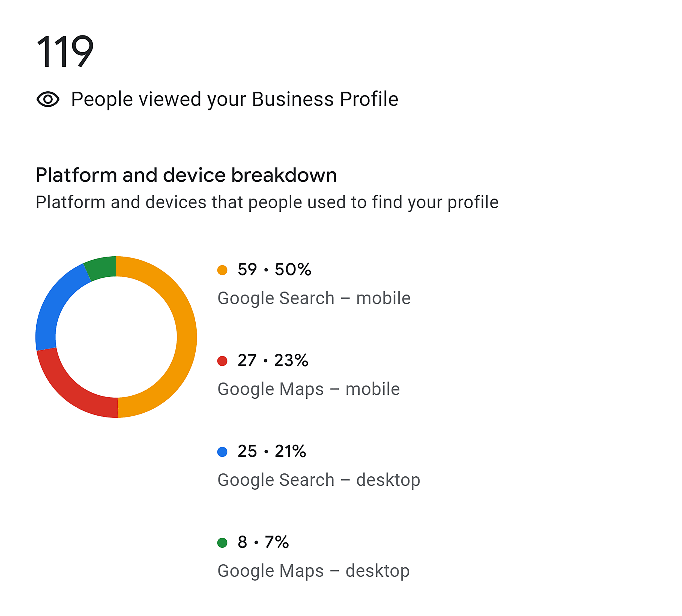
Task: Click 'Google Search – mobile' label
Action: tap(314, 298)
